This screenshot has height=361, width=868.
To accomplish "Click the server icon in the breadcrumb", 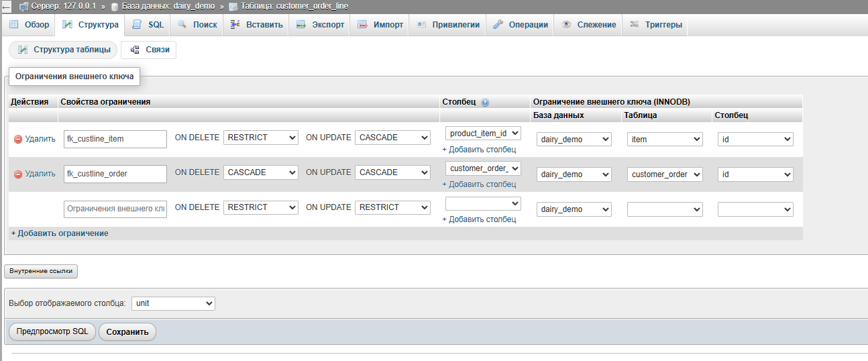I will tap(23, 6).
